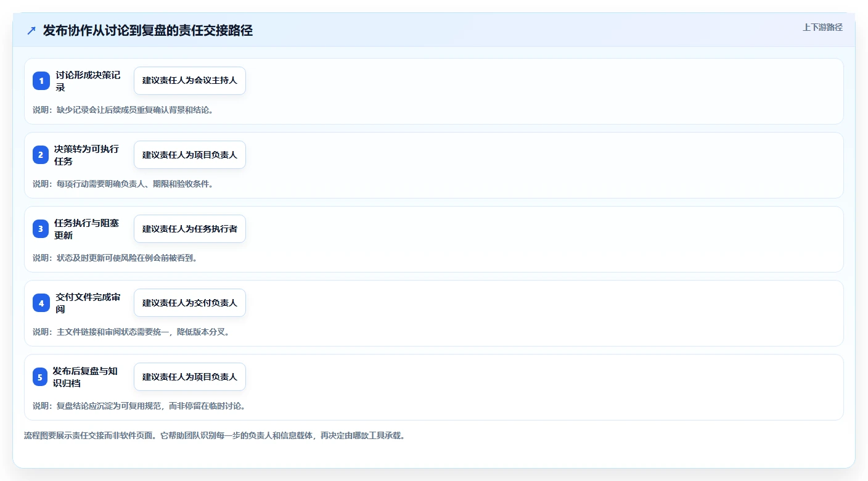
Task: Click 建议责任人为项目负责人 in step 5
Action: click(190, 377)
